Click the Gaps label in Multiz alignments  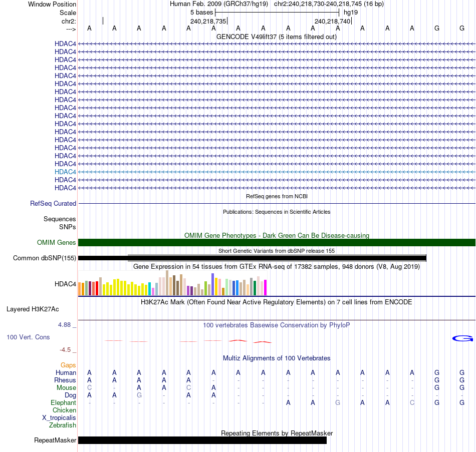(68, 365)
